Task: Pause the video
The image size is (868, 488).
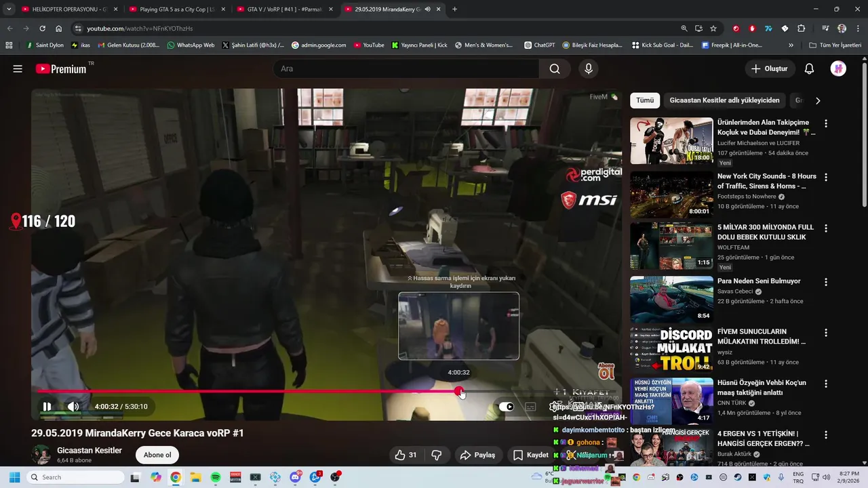Action: [x=47, y=407]
